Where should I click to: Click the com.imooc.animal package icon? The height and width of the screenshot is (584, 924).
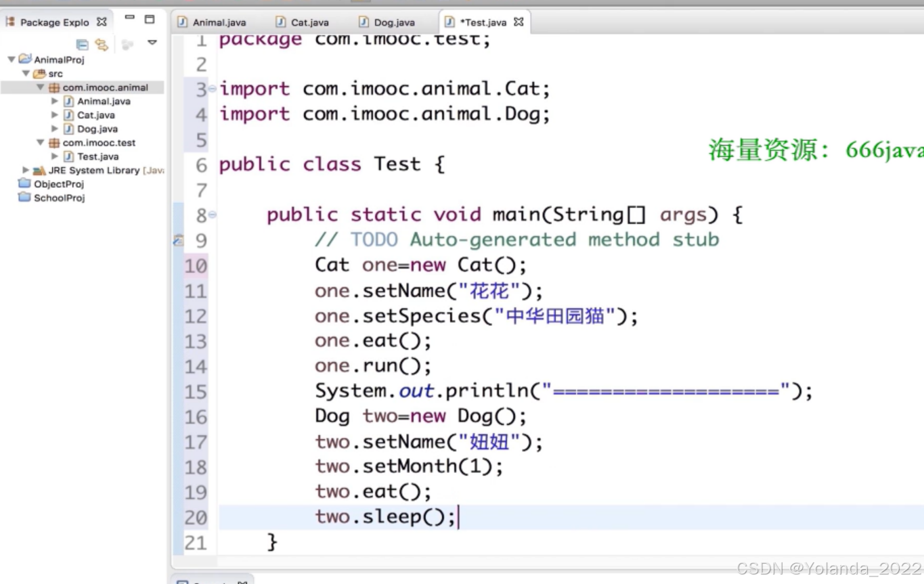click(x=54, y=87)
